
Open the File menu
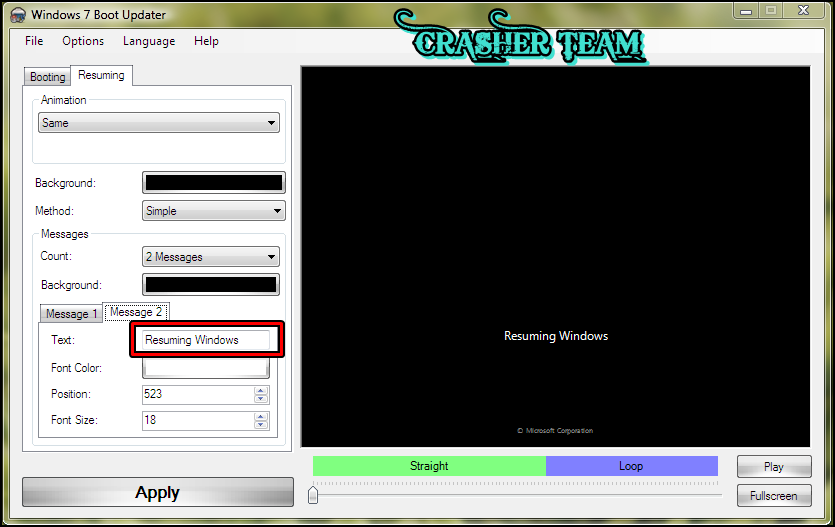tap(34, 41)
